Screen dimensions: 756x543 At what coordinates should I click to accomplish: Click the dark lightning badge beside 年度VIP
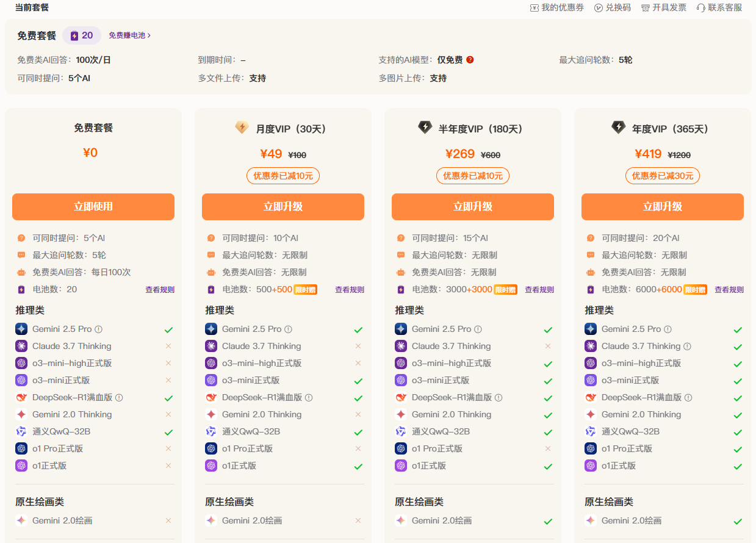pyautogui.click(x=619, y=128)
